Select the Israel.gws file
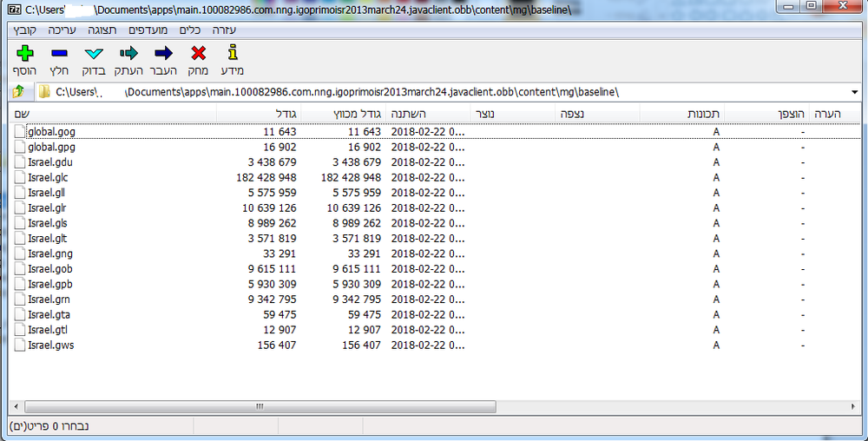The height and width of the screenshot is (441, 868). pyautogui.click(x=51, y=346)
